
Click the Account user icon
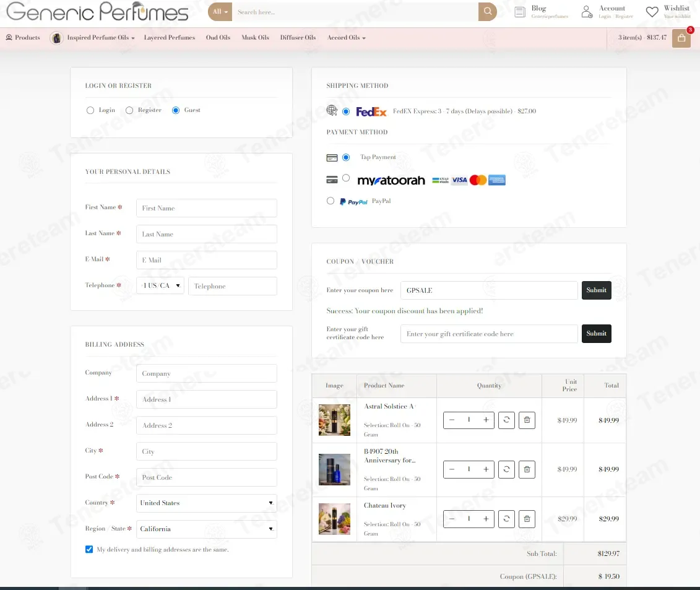587,12
